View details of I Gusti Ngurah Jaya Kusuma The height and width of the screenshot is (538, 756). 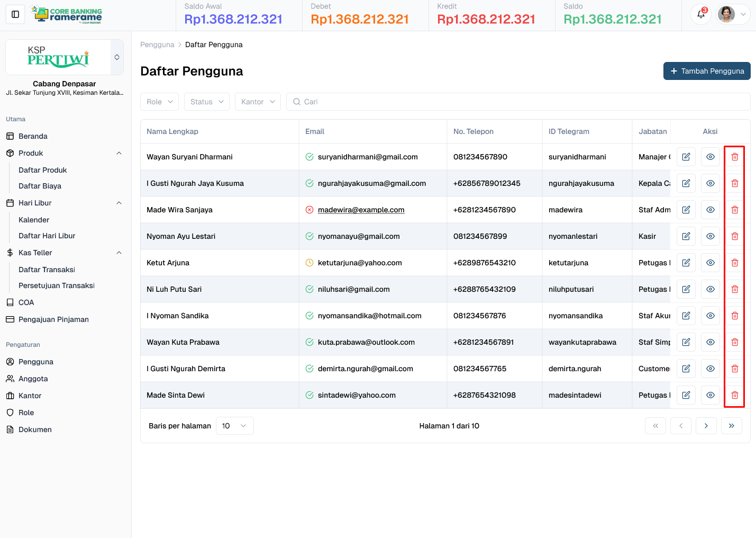(710, 183)
